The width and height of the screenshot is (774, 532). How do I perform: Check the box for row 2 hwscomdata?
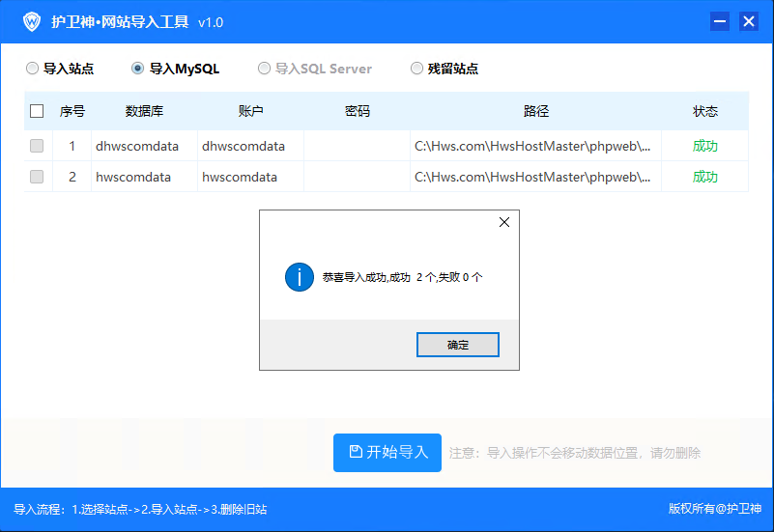coord(37,177)
